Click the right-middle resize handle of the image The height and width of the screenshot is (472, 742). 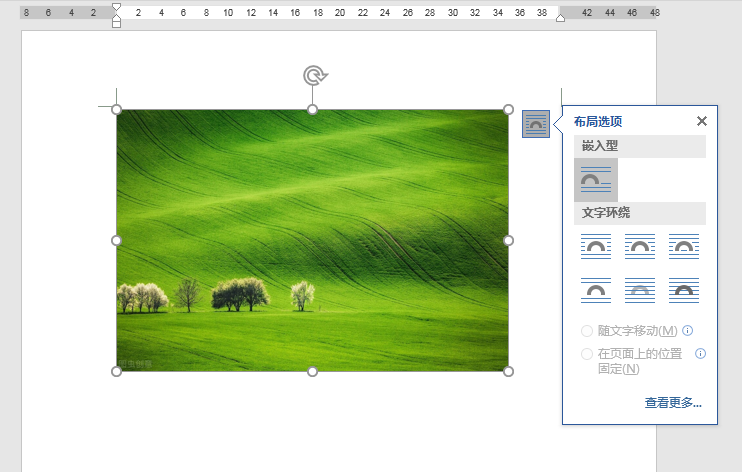click(508, 240)
